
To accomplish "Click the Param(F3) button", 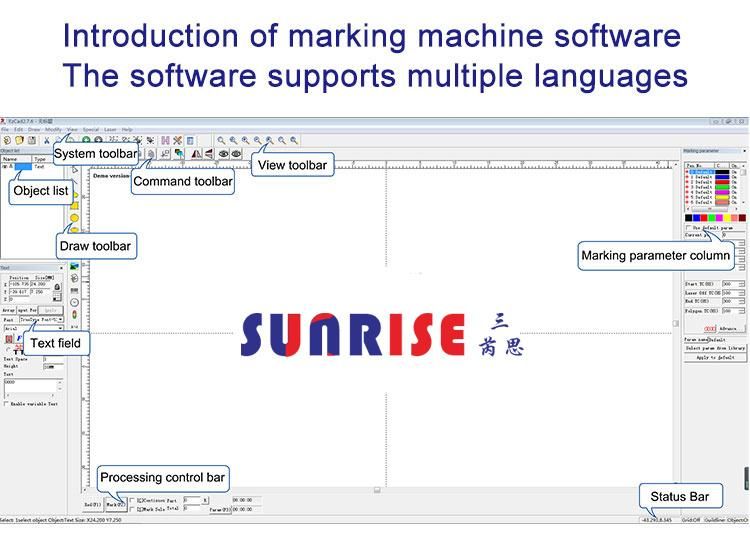I will [220, 510].
